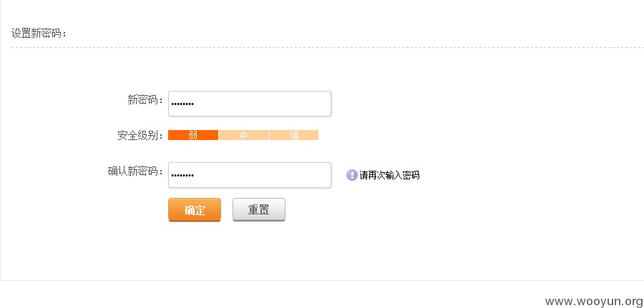Open the www.wooyun.org watermark link

point(594,302)
